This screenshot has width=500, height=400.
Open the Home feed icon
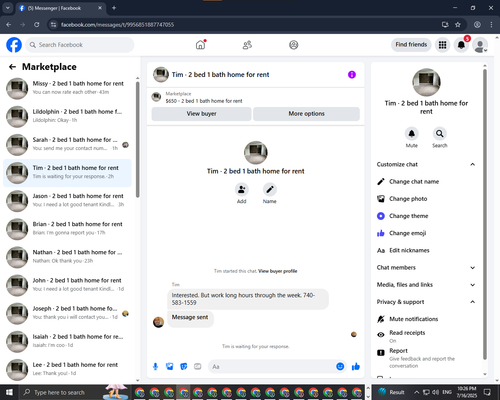tap(200, 45)
